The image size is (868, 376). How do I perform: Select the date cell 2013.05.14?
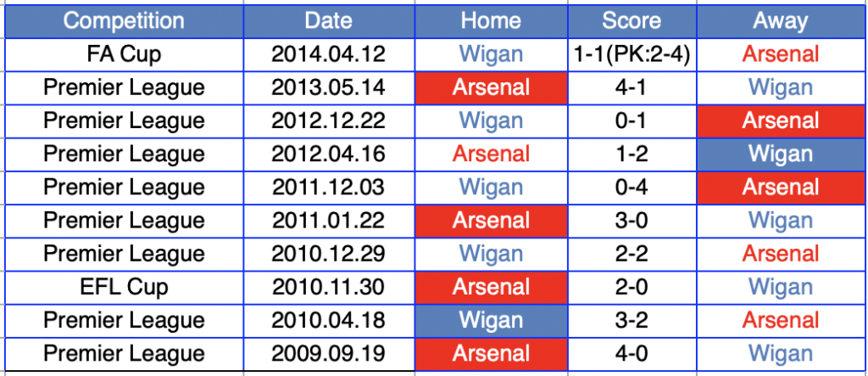(x=328, y=87)
